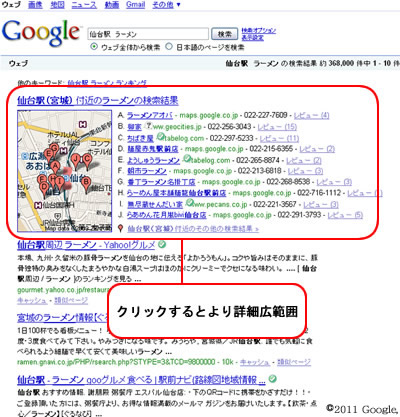
Task: Click the green check icon after gooグルメ result title
Action: pyautogui.click(x=273, y=379)
